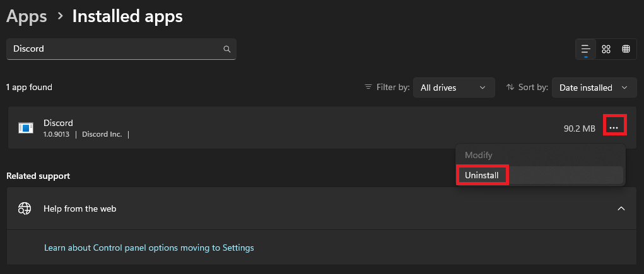This screenshot has height=274, width=644.
Task: Select the Discord app row
Action: (322, 128)
